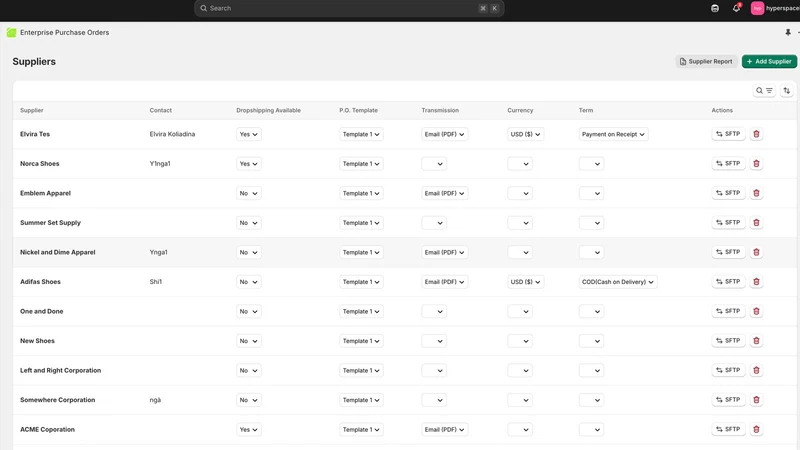The image size is (800, 450).
Task: Click the Supplier column header
Action: 32,110
